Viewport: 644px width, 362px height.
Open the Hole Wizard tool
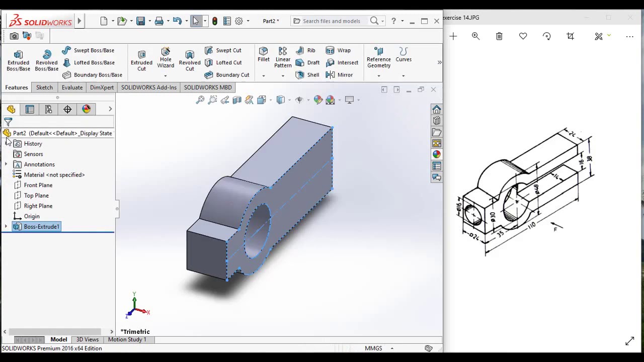(166, 58)
